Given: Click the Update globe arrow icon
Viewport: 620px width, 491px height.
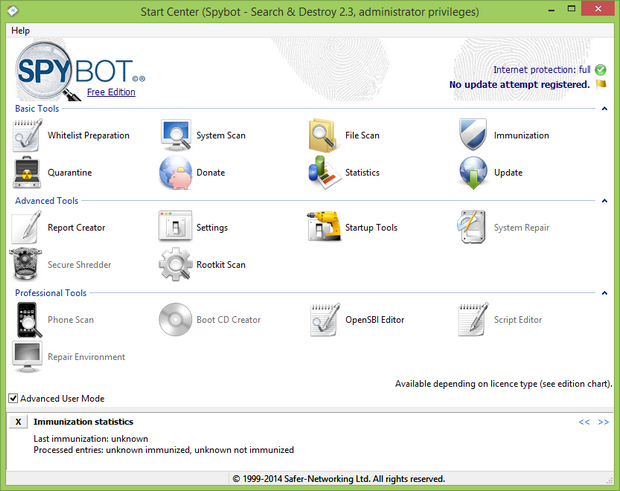Looking at the screenshot, I should pos(473,173).
